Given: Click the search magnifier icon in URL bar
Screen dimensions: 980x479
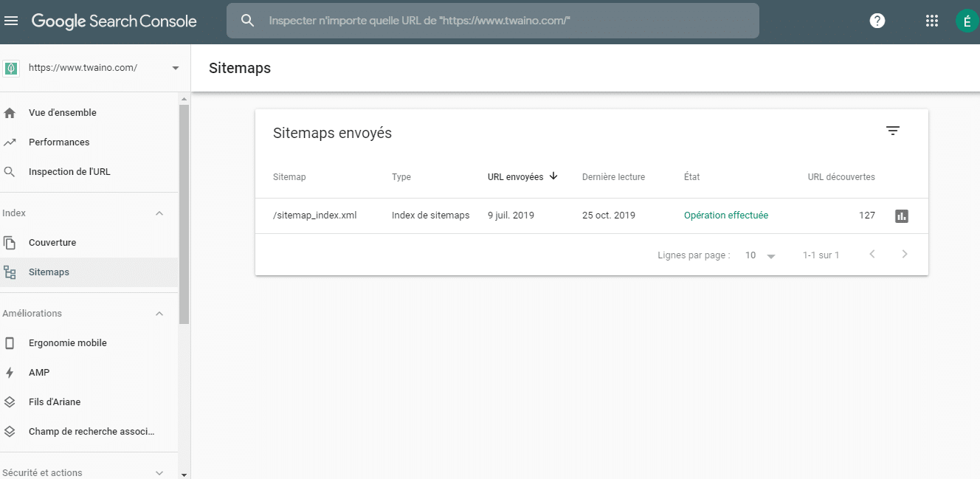Looking at the screenshot, I should tap(248, 21).
